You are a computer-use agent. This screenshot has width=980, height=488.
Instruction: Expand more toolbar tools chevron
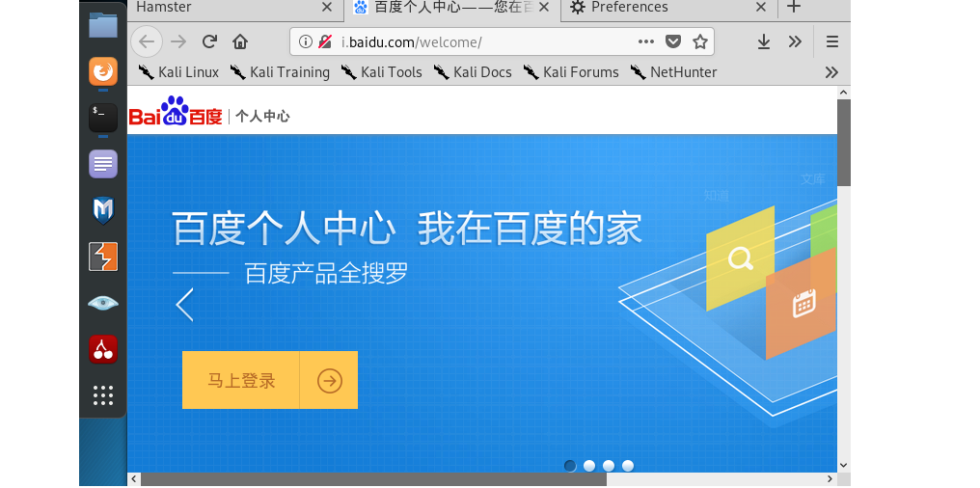(795, 41)
